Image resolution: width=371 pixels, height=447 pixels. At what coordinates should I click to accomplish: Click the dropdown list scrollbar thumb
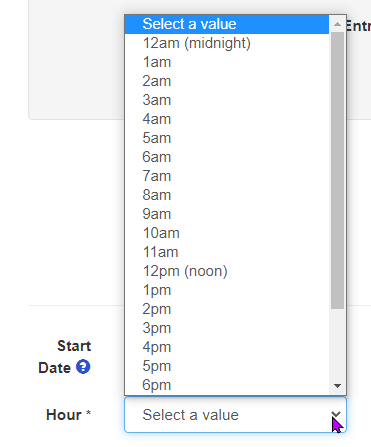337,170
